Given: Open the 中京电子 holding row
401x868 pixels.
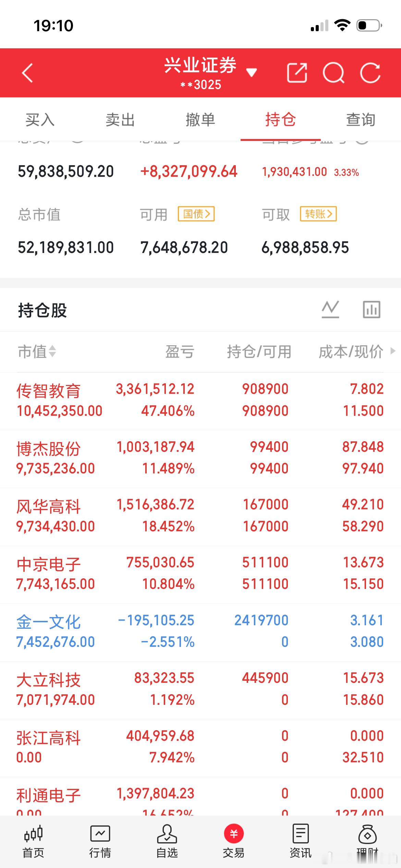Looking at the screenshot, I should tap(200, 575).
